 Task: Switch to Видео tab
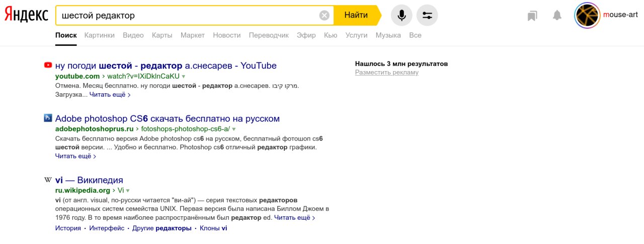pos(133,35)
